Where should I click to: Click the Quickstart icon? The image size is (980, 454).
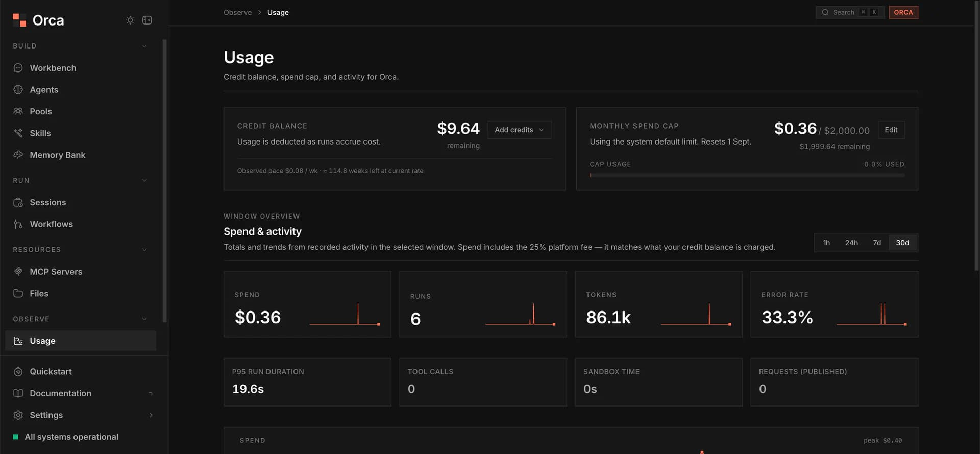[18, 371]
